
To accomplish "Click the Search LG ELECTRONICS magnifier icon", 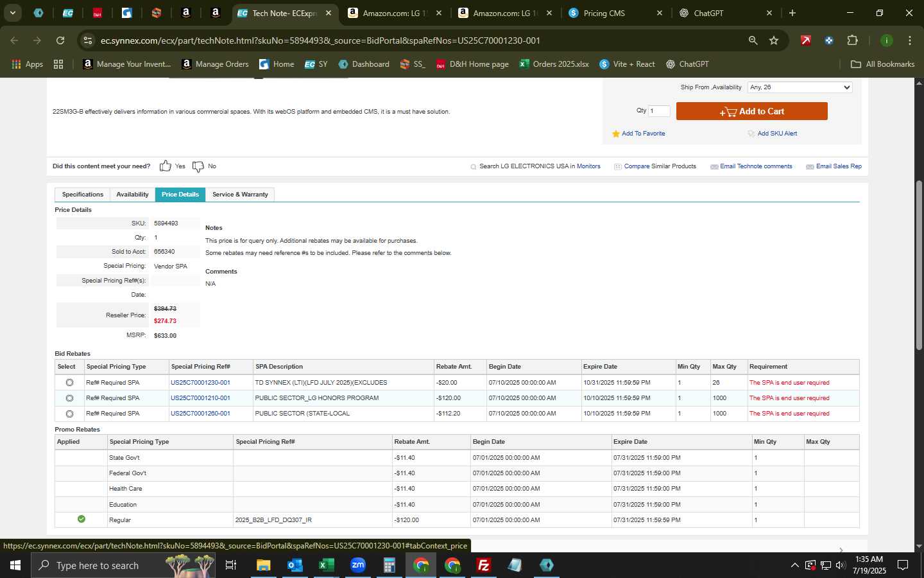I will (474, 166).
